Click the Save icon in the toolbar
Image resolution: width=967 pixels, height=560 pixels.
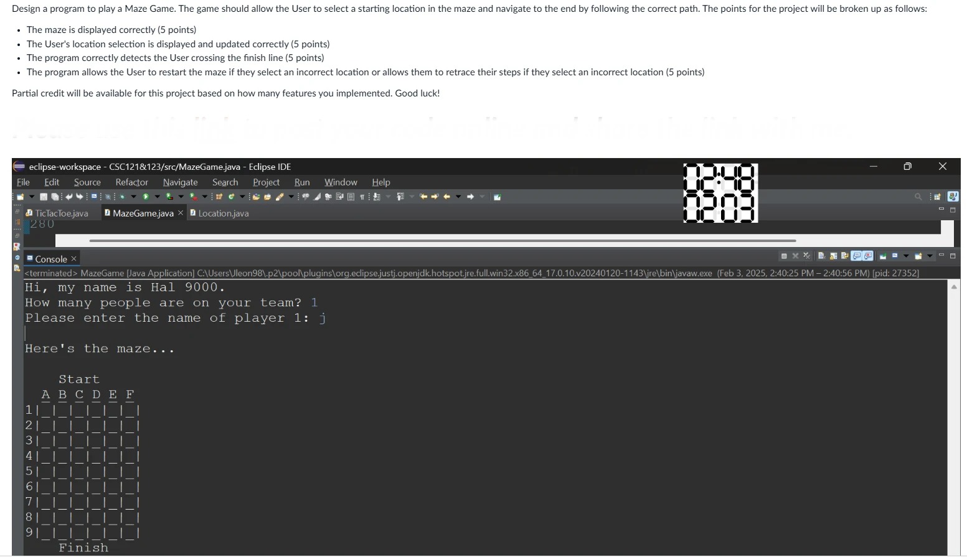click(x=43, y=197)
